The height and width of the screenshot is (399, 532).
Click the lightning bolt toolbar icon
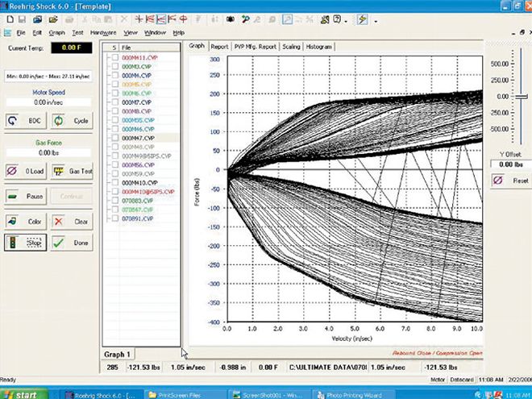(363, 19)
